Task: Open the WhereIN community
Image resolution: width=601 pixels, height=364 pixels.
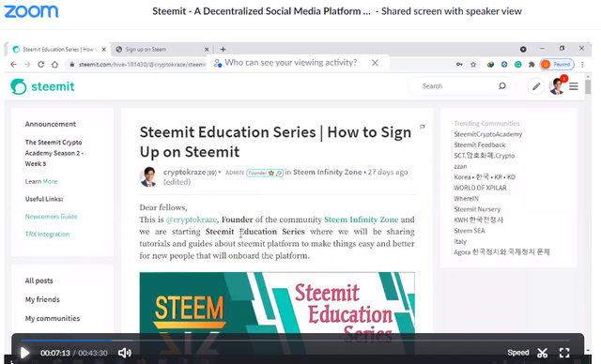Action: [466, 198]
